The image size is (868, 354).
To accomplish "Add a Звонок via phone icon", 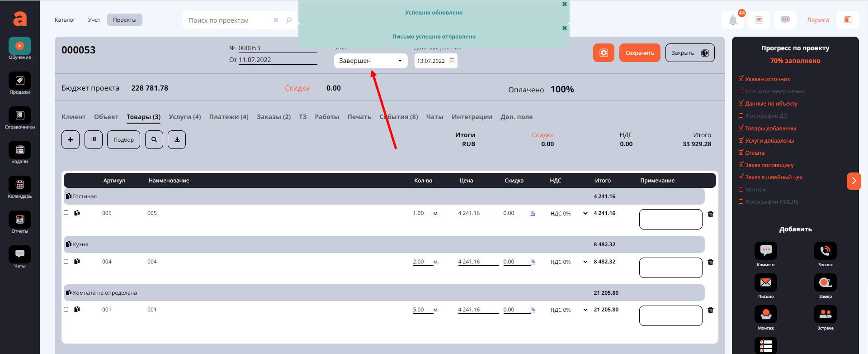I will click(x=825, y=251).
